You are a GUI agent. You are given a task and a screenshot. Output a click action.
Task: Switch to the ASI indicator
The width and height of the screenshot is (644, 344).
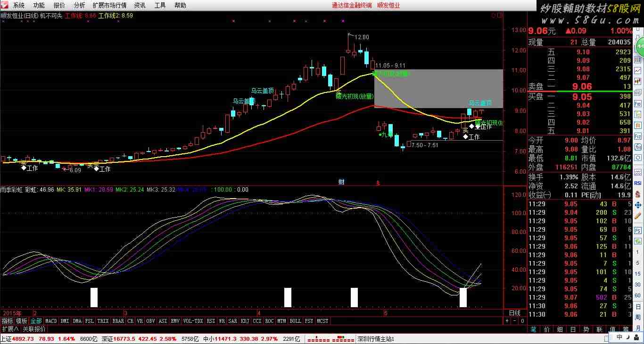pyautogui.click(x=163, y=321)
